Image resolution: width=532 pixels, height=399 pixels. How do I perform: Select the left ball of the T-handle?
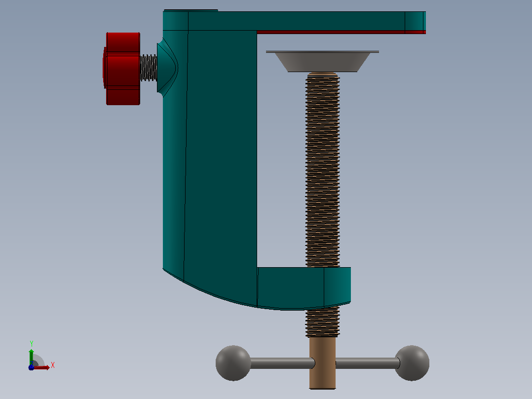tap(233, 363)
